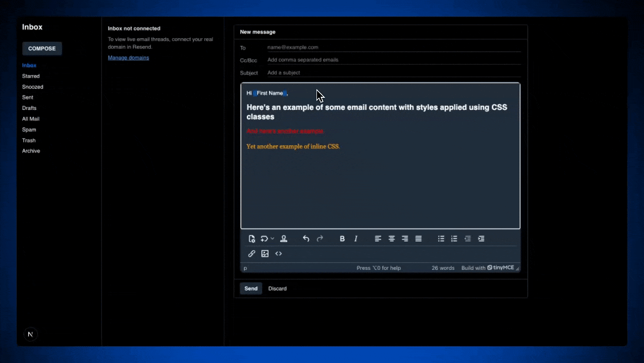The width and height of the screenshot is (644, 363).
Task: Click the Manage domains link
Action: click(x=128, y=57)
